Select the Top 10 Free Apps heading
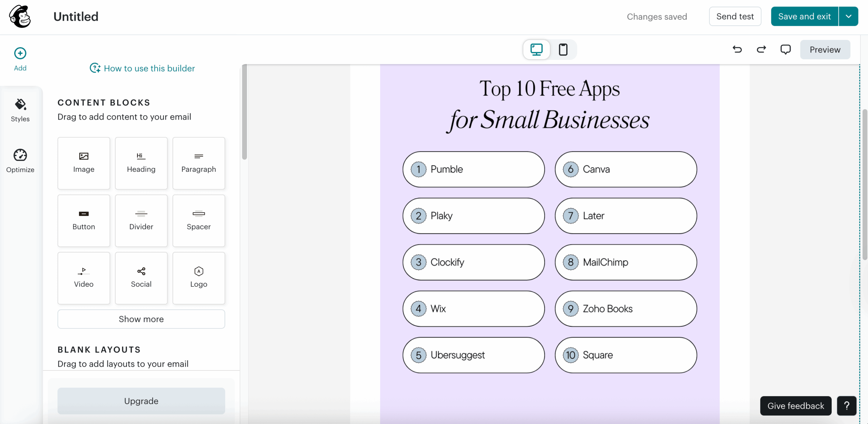The height and width of the screenshot is (424, 868). [x=549, y=89]
